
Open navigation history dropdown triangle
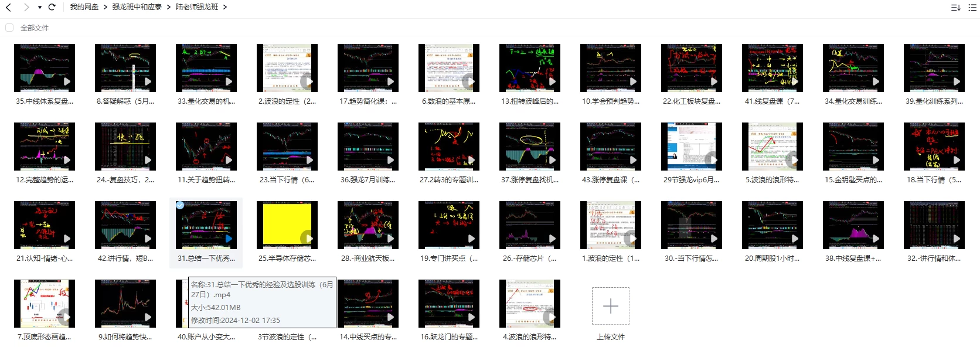[39, 8]
